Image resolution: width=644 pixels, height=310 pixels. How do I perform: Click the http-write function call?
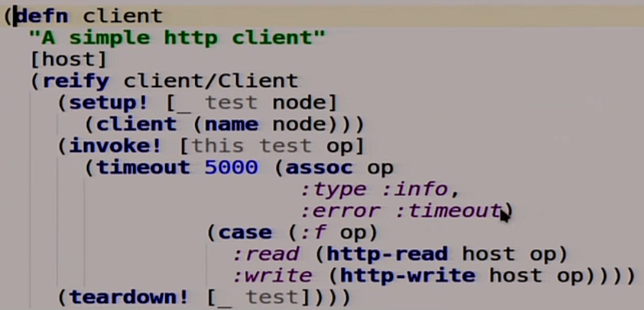407,276
